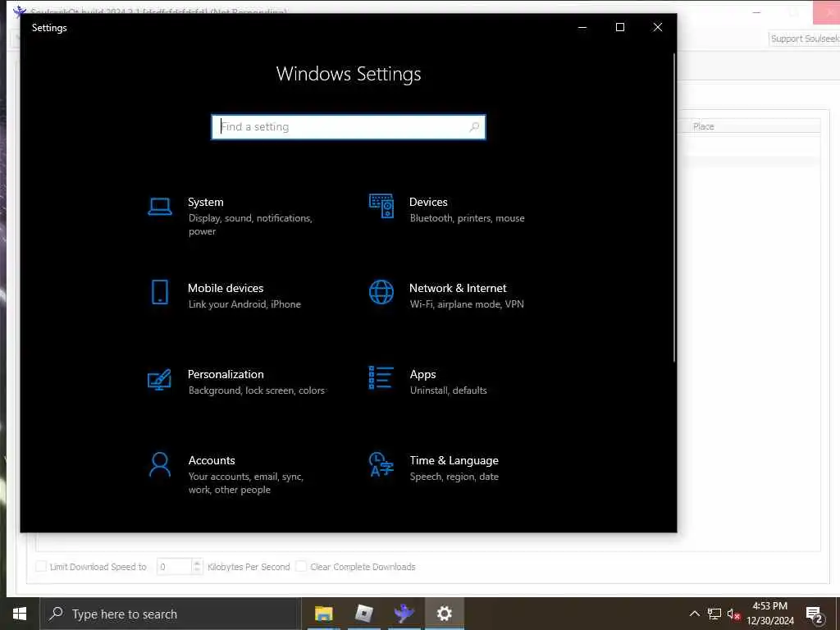Screen dimensions: 840x630
Task: Click 'Wi-Fi, airplane mode, VPN' description
Action: point(467,304)
